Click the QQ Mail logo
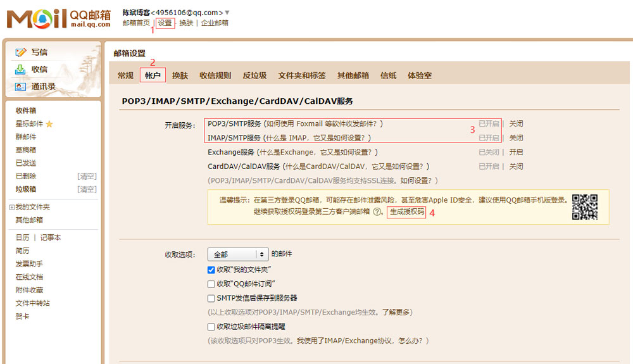The image size is (633, 364). point(59,18)
